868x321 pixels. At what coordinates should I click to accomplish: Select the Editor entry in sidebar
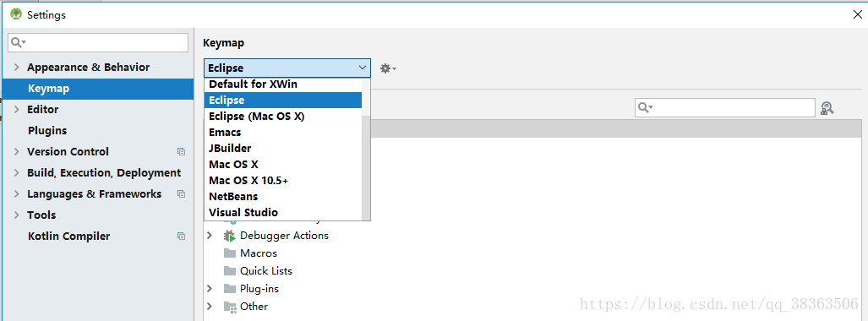coord(42,110)
